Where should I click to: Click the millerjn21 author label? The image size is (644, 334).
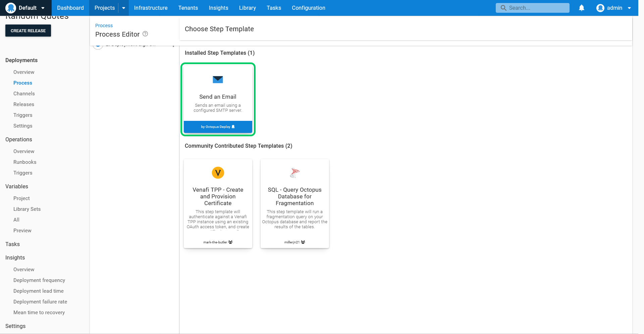(292, 242)
